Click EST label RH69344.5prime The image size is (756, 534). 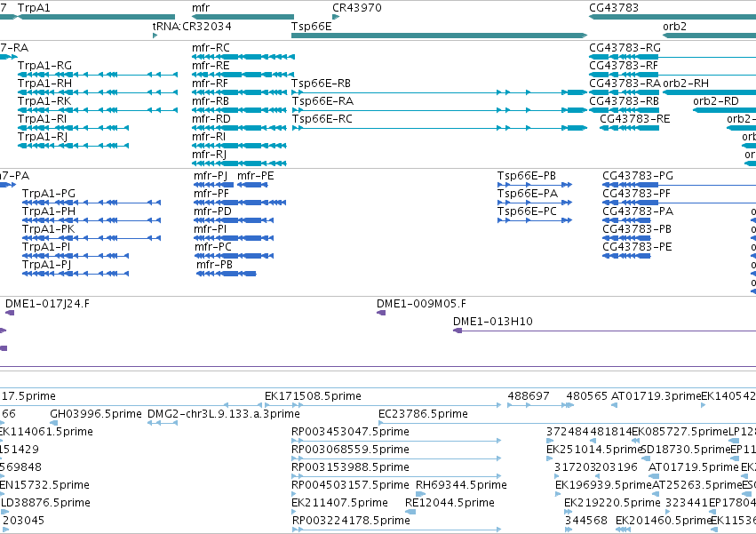pos(461,485)
